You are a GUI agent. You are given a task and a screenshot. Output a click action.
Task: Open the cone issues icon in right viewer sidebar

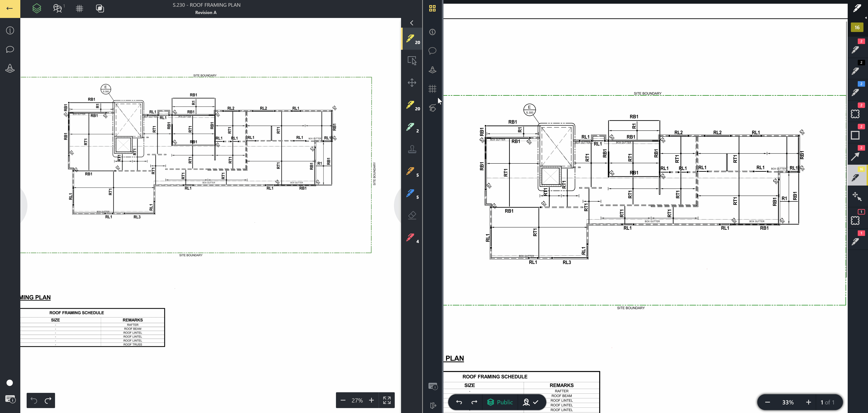(432, 70)
